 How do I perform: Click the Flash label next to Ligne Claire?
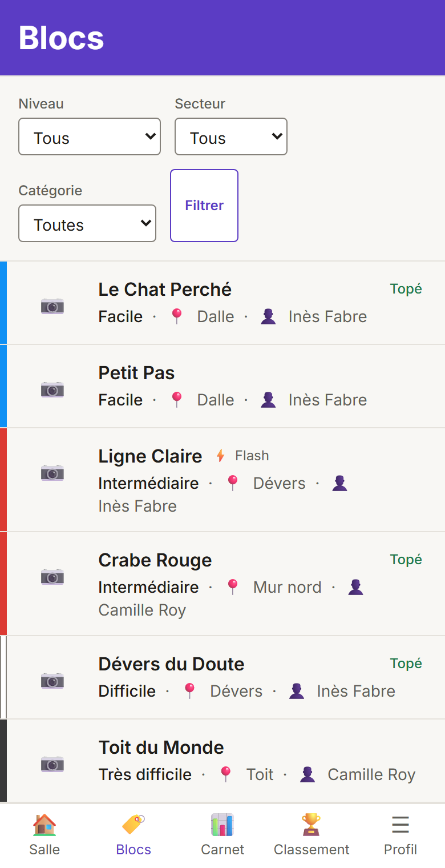(252, 456)
